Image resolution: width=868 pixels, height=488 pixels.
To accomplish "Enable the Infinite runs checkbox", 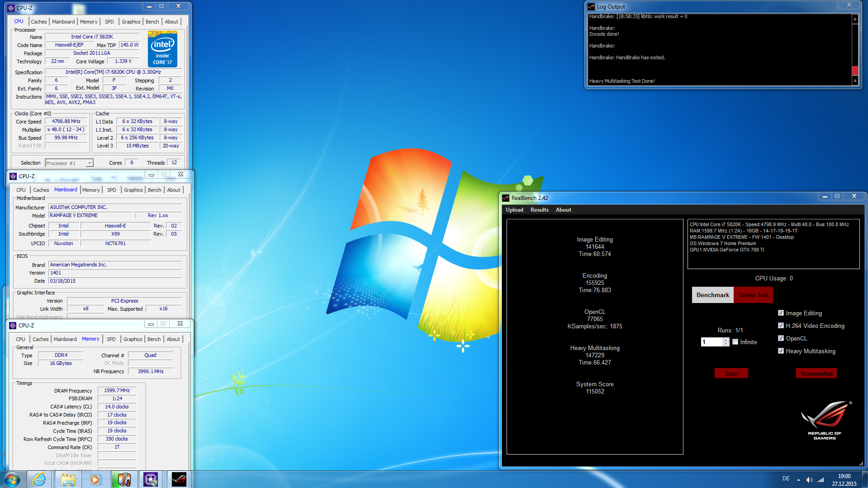I will click(735, 342).
